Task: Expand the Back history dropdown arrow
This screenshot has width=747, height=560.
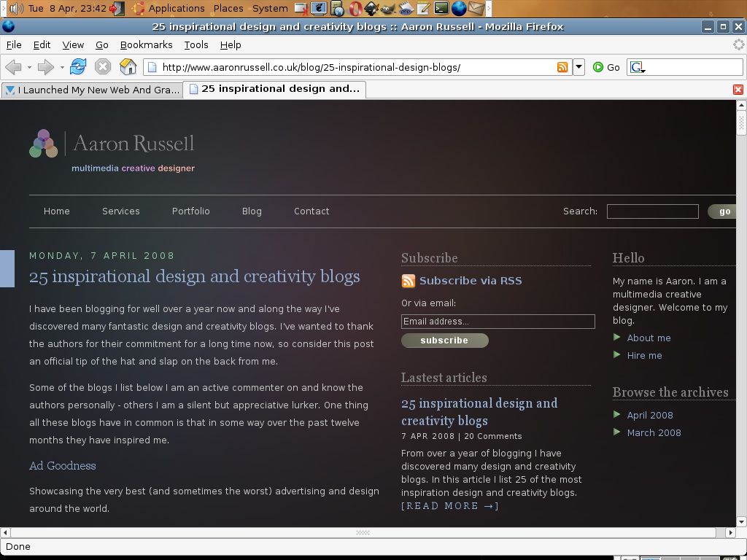Action: [29, 67]
